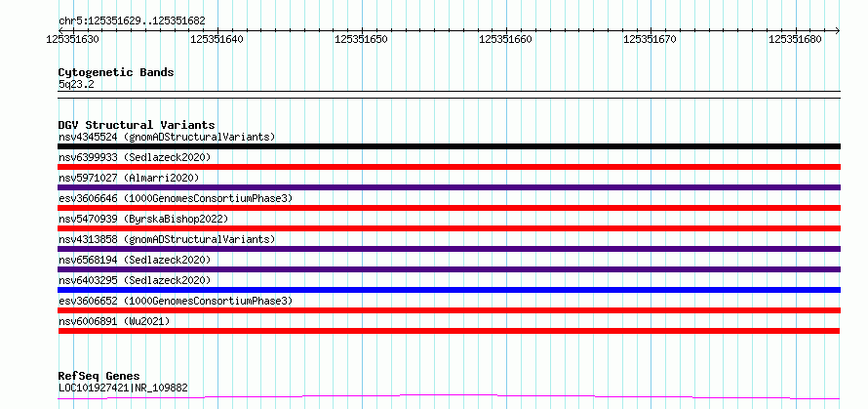Open the nsv5971027 (Almarri2020) label
Viewport: 868px width, 409px height.
[129, 178]
